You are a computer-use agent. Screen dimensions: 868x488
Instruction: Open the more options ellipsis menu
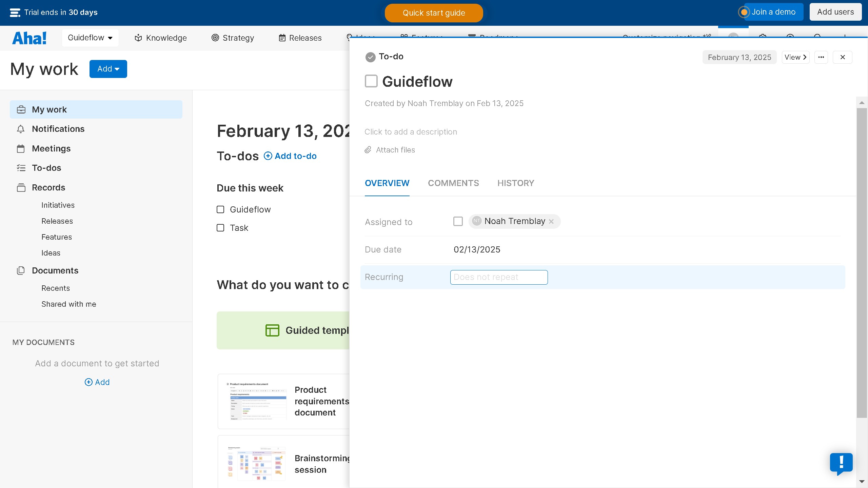tap(821, 57)
